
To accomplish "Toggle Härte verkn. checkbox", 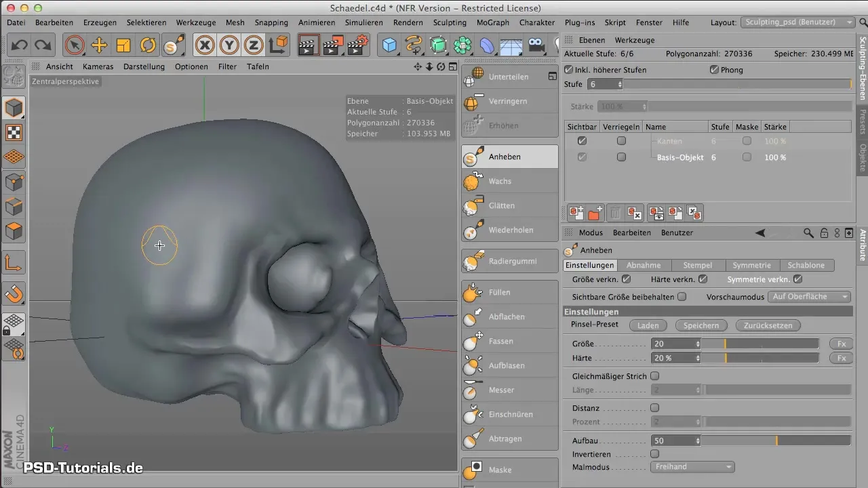I will [703, 279].
